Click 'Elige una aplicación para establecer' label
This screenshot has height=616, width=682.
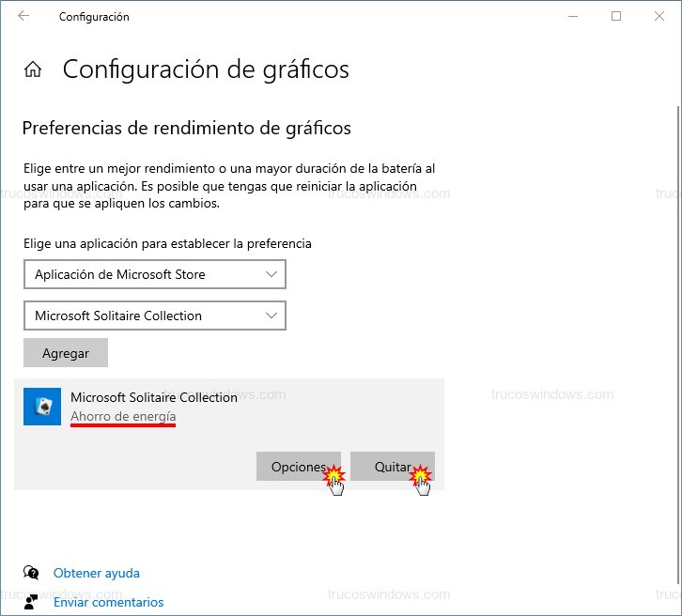[x=167, y=243]
